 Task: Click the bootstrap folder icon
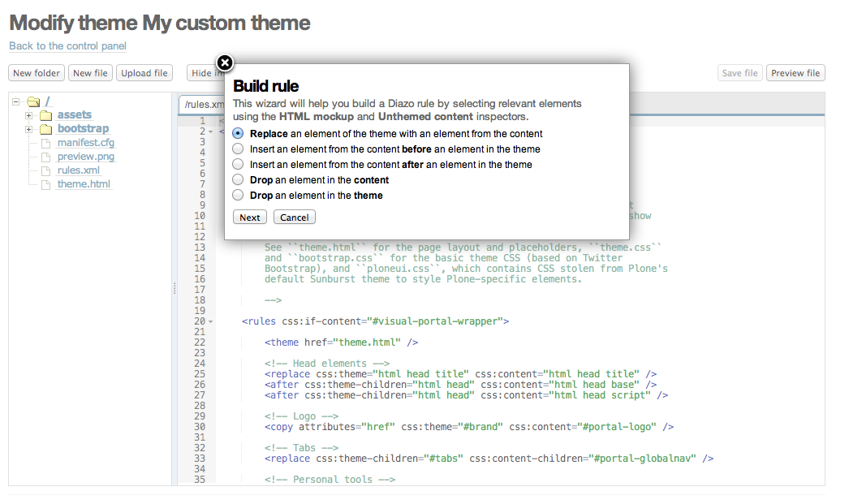46,129
